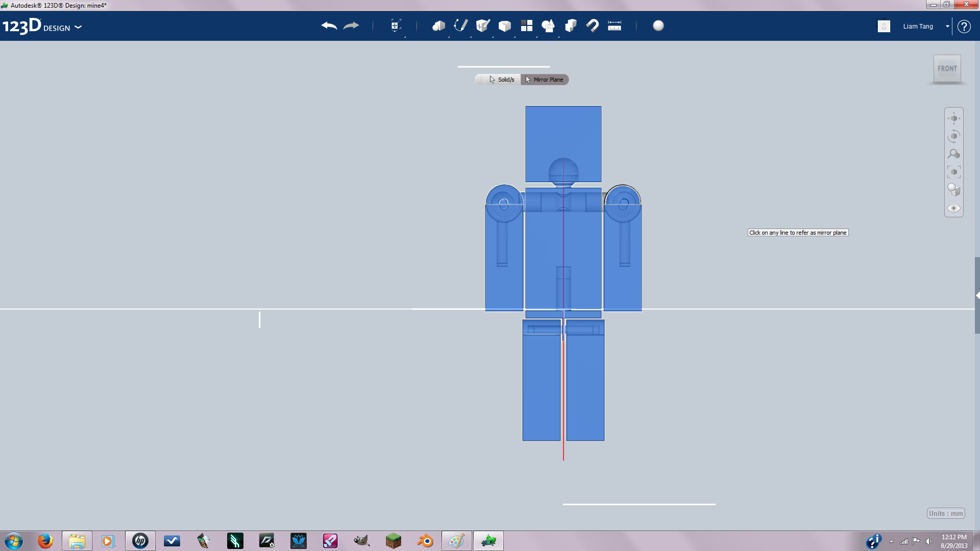Open Windows Media Player from taskbar
980x551 pixels.
click(108, 541)
